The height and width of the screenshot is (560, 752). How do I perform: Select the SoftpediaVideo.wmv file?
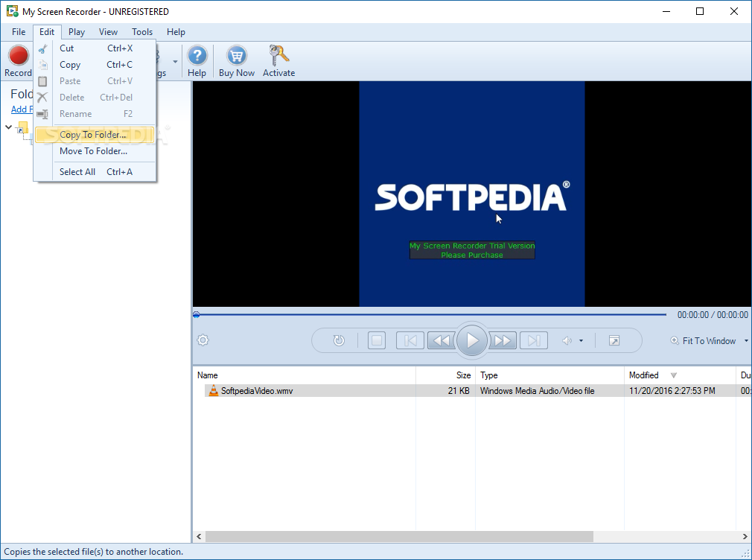257,391
